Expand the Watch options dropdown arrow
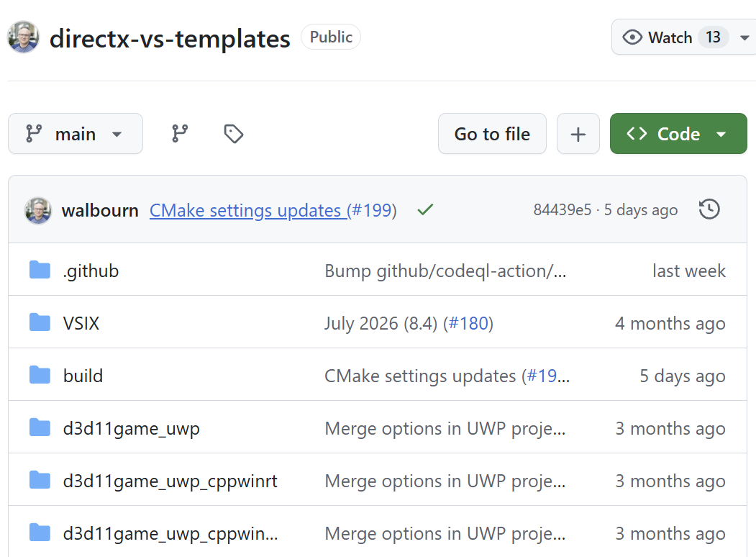The height and width of the screenshot is (557, 756). point(744,37)
